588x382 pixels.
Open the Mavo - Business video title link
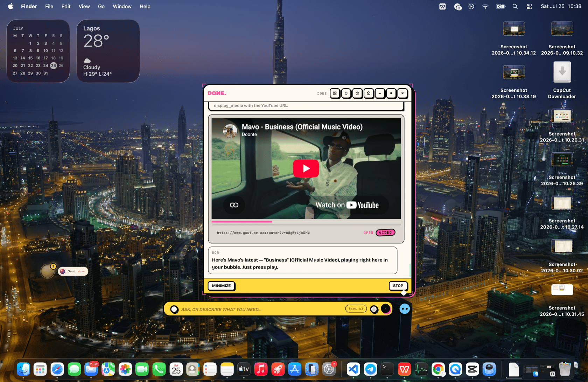point(302,127)
